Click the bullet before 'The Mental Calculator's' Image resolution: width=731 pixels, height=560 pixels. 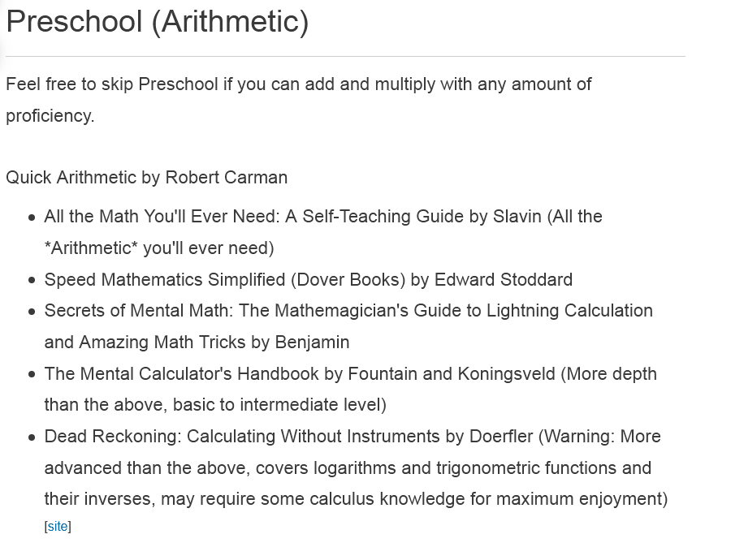tap(32, 374)
